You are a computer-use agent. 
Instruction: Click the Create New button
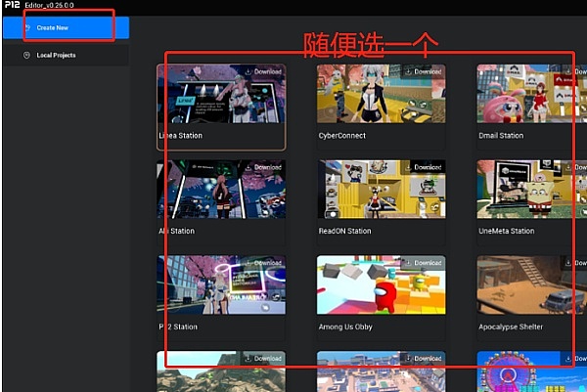59,27
